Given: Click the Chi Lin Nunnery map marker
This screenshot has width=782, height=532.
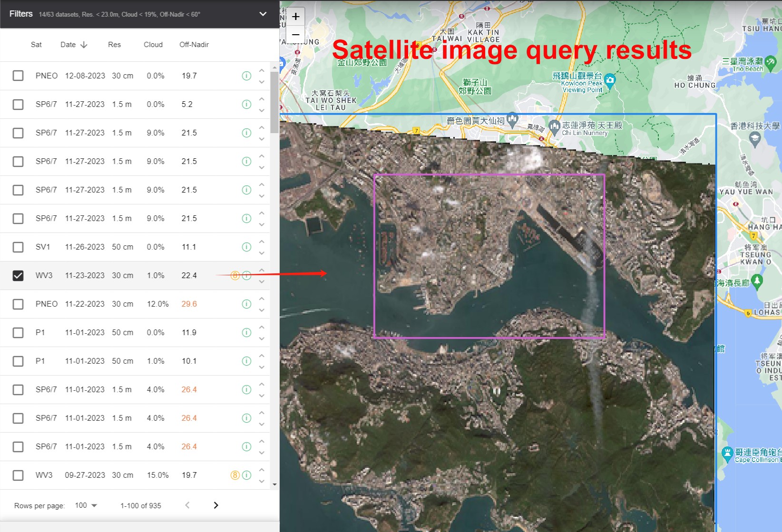Looking at the screenshot, I should pos(554,126).
